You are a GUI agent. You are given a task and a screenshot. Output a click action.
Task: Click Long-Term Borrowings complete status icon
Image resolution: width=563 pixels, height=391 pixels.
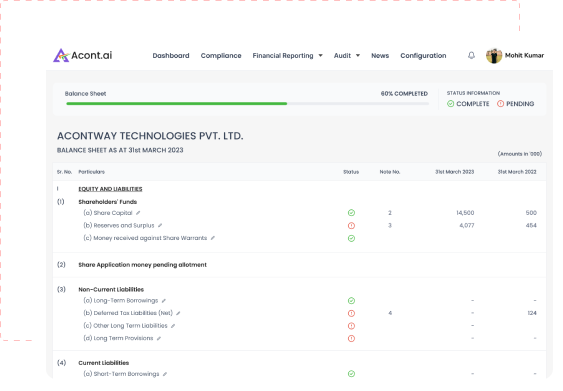352,301
